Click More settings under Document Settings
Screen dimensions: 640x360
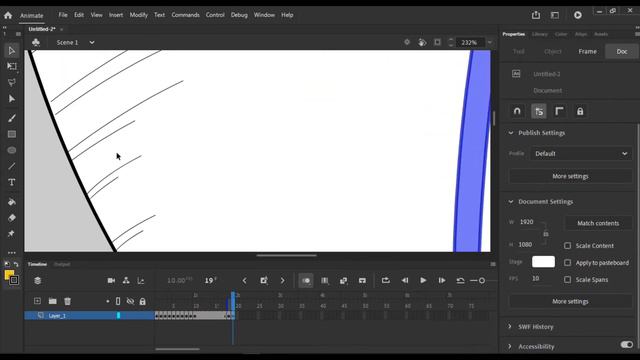click(x=570, y=301)
